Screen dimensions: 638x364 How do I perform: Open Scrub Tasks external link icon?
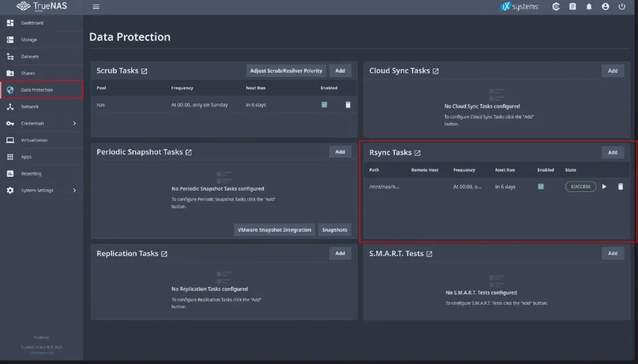tap(144, 71)
